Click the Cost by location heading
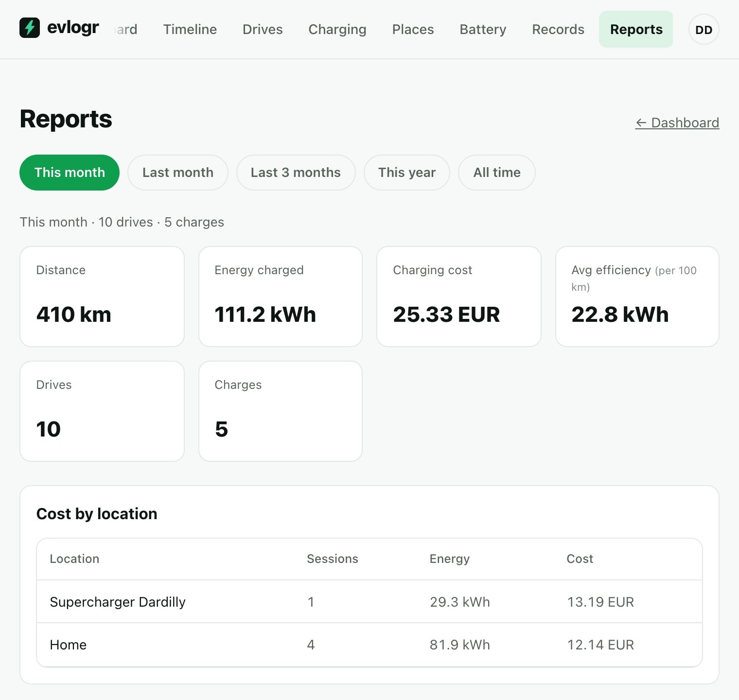This screenshot has height=700, width=739. (97, 514)
